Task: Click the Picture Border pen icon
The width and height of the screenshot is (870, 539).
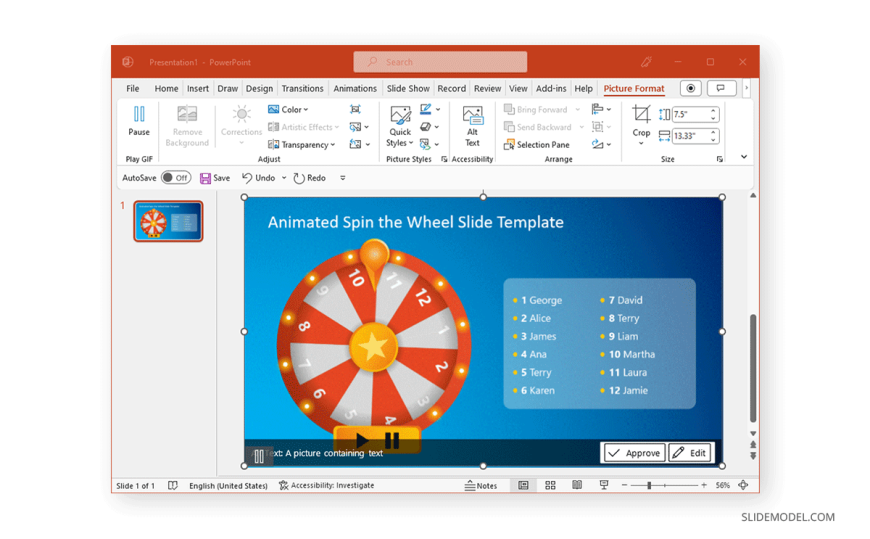Action: pos(426,109)
